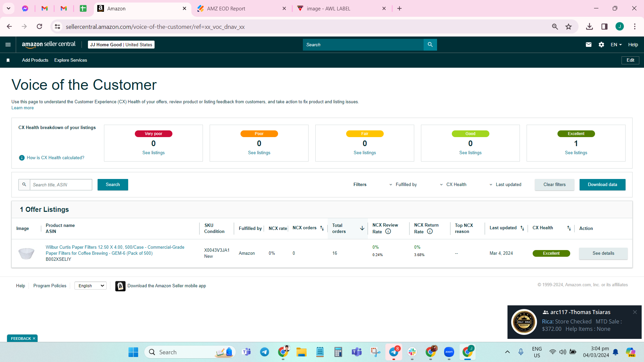Click the bookmark icon beside Add Products

[8, 60]
